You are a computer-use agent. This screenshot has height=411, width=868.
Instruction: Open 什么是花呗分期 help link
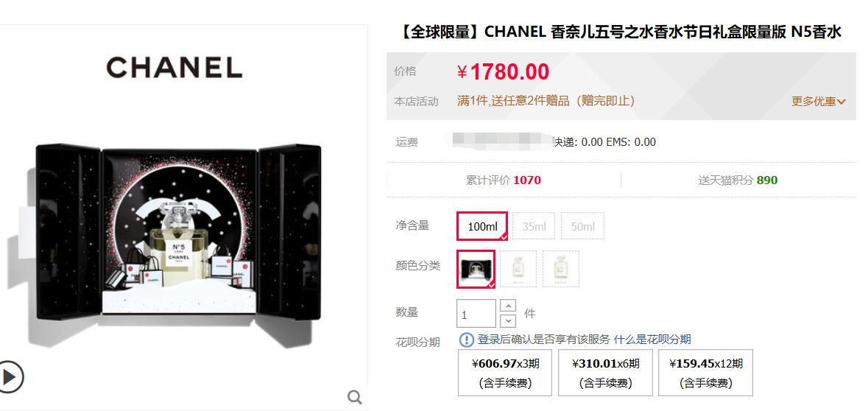pos(652,340)
